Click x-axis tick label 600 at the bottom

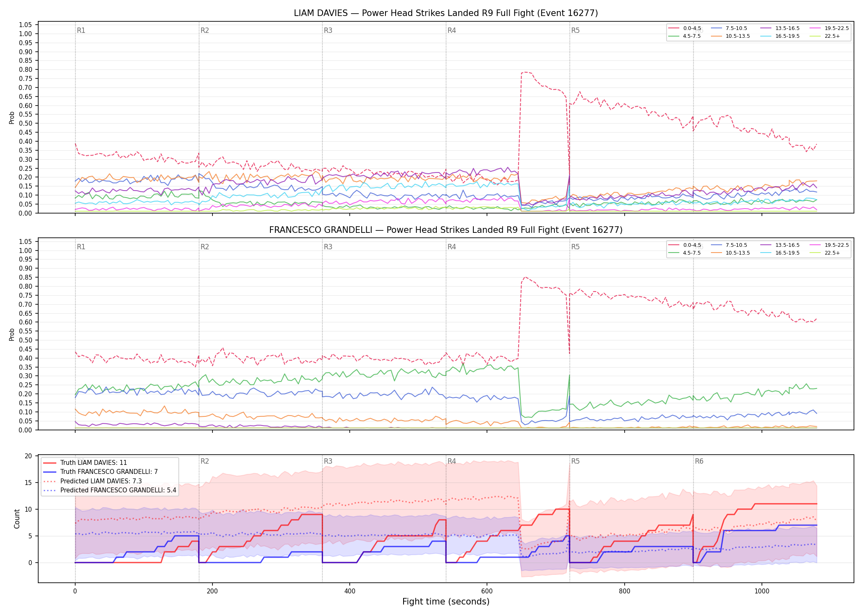pos(487,591)
